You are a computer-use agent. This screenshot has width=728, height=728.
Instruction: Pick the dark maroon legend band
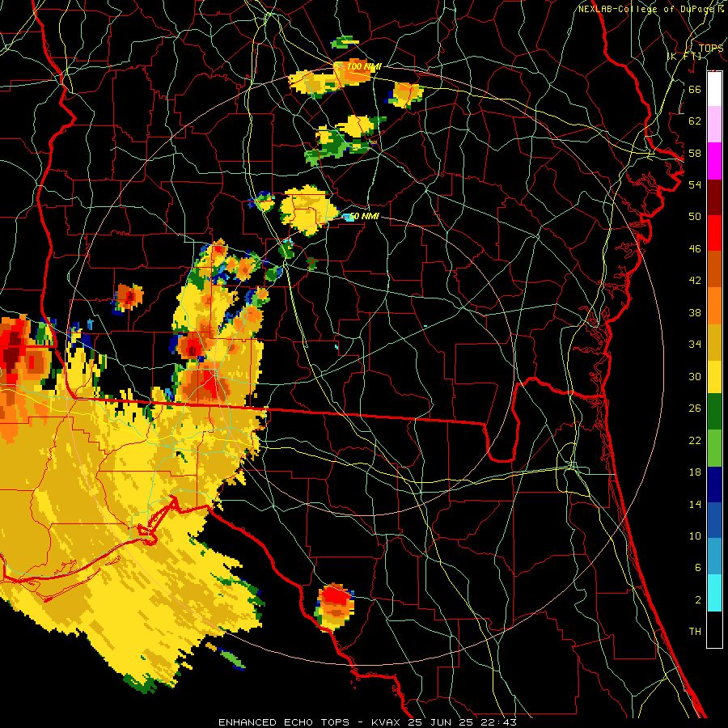point(714,198)
